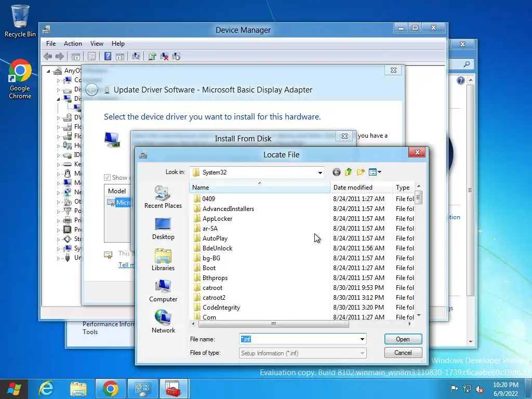Expand the keyboard category in device tree
Image resolution: width=532 pixels, height=399 pixels.
pos(58,165)
